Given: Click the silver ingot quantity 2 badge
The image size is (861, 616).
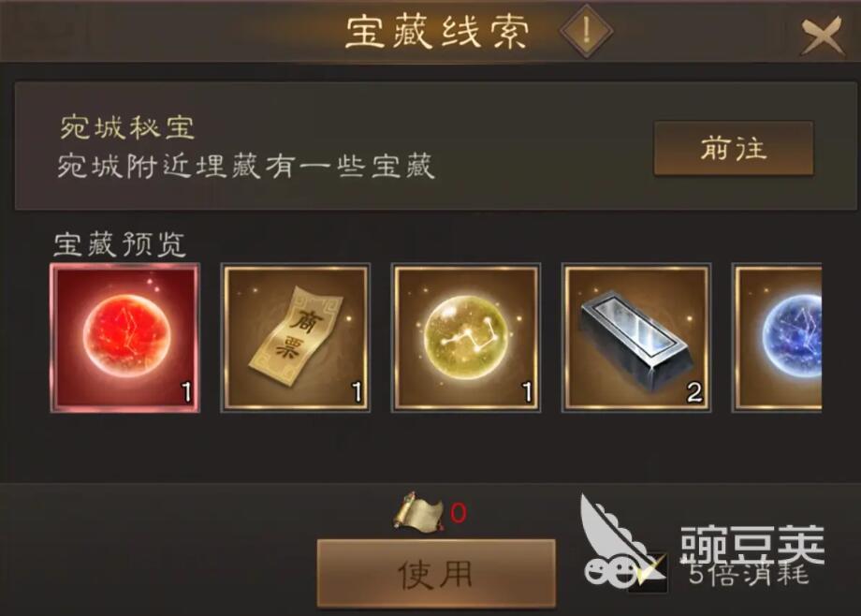Looking at the screenshot, I should (694, 392).
